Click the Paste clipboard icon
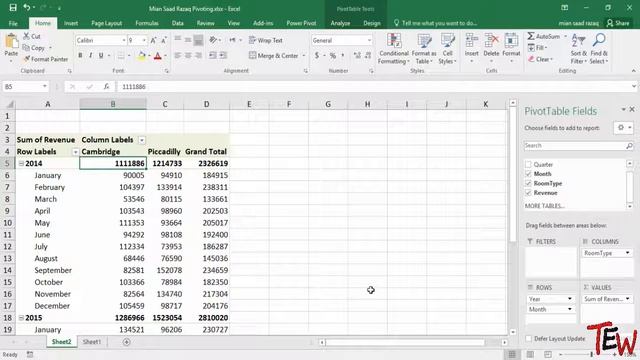Image resolution: width=640 pixels, height=360 pixels. tap(11, 41)
